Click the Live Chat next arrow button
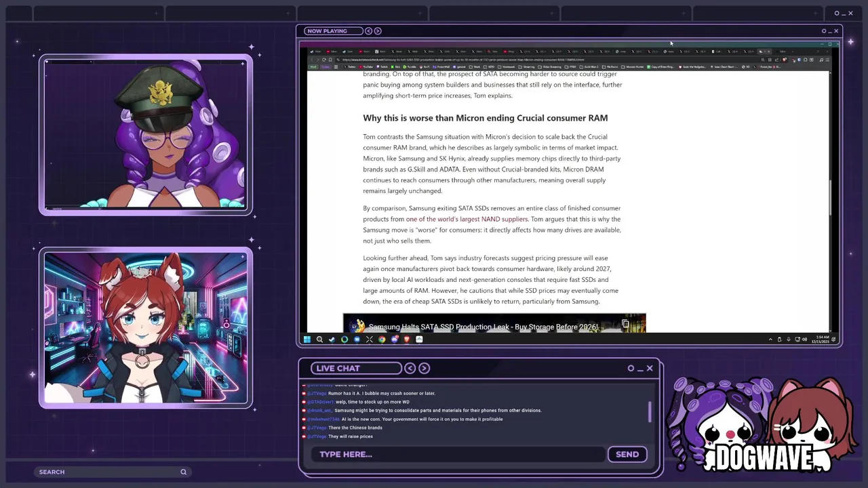 tap(425, 368)
